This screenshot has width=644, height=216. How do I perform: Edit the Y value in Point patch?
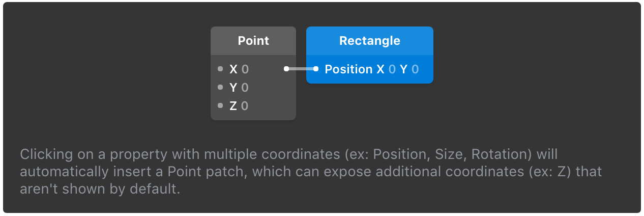tap(245, 88)
